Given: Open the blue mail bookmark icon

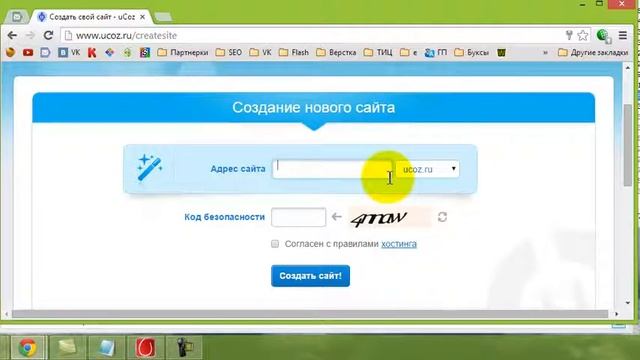Looking at the screenshot, I should pos(45,52).
